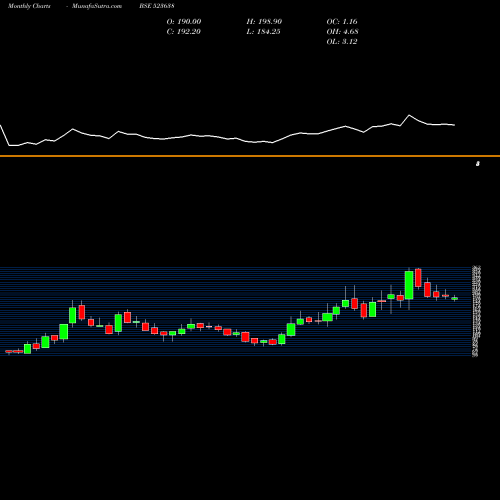This screenshot has height=500, width=500.
Task: Select the high value H: 198.90
Action: coord(264,22)
